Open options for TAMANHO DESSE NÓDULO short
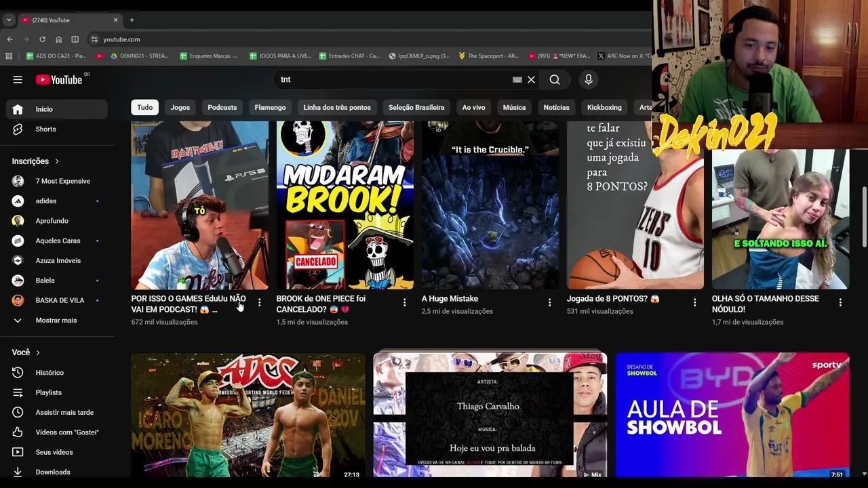The height and width of the screenshot is (488, 868). click(x=840, y=302)
